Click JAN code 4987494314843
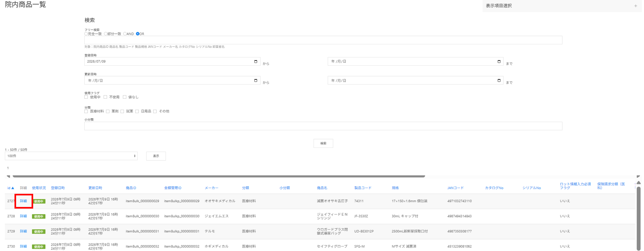 (459, 216)
